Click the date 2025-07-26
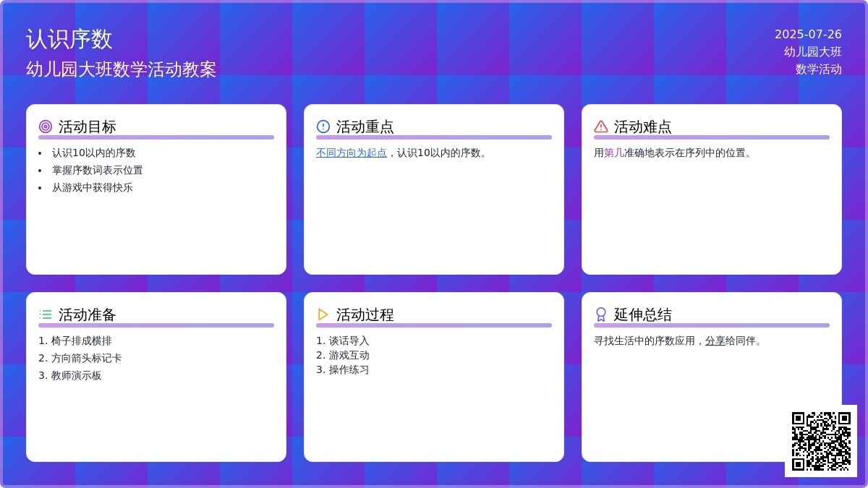 pyautogui.click(x=808, y=34)
